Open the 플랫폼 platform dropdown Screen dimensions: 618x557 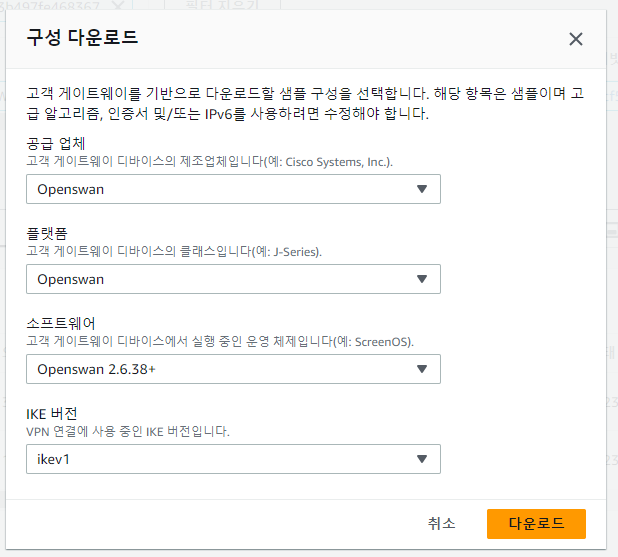pyautogui.click(x=233, y=279)
